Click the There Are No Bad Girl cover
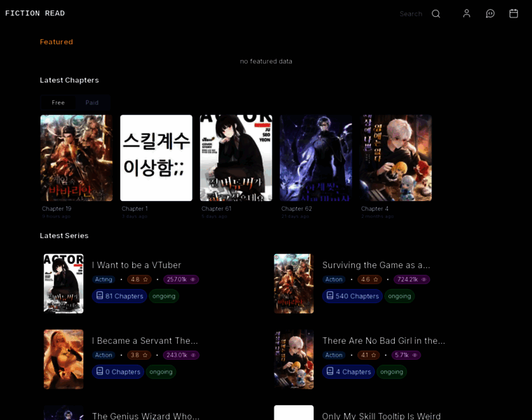The height and width of the screenshot is (420, 532). (x=294, y=359)
